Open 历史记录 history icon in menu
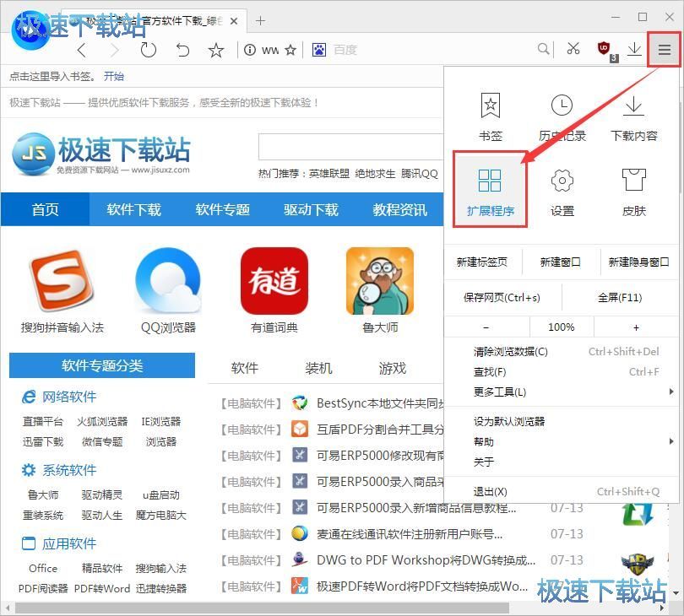Image resolution: width=684 pixels, height=616 pixels. [x=562, y=116]
